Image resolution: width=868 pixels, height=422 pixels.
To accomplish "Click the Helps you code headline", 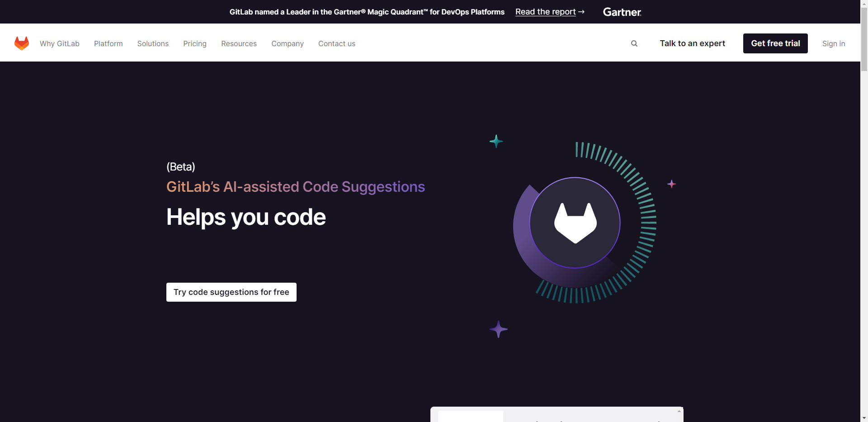I will [246, 217].
